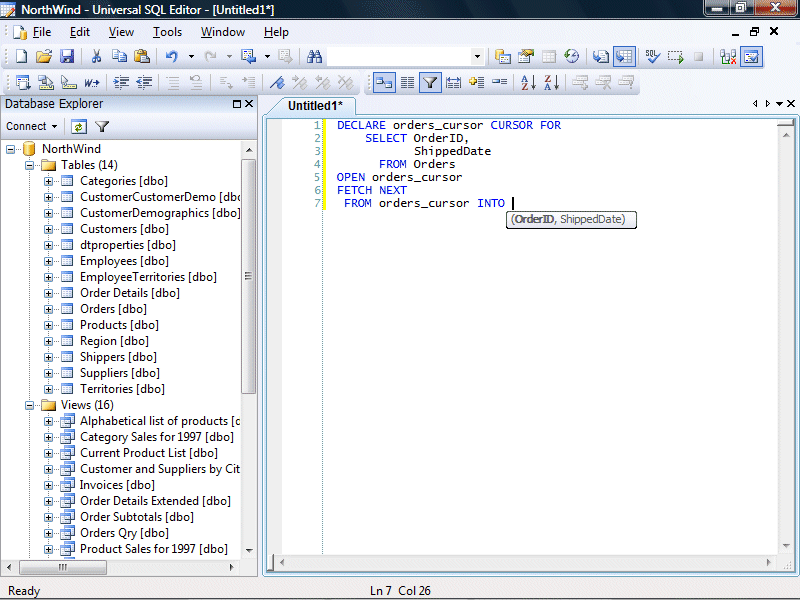Click the W arrow word-wrap icon
The image size is (800, 600).
92,82
